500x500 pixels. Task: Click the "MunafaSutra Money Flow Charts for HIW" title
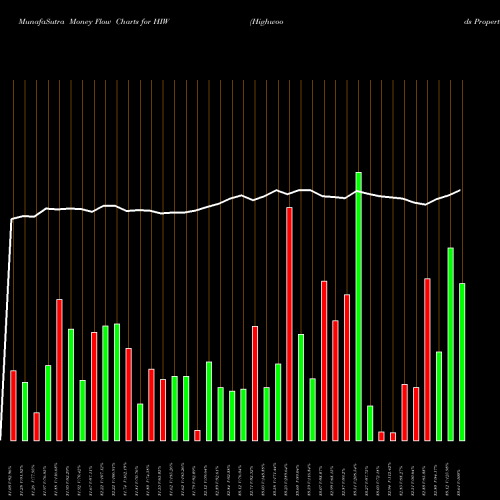pos(94,22)
